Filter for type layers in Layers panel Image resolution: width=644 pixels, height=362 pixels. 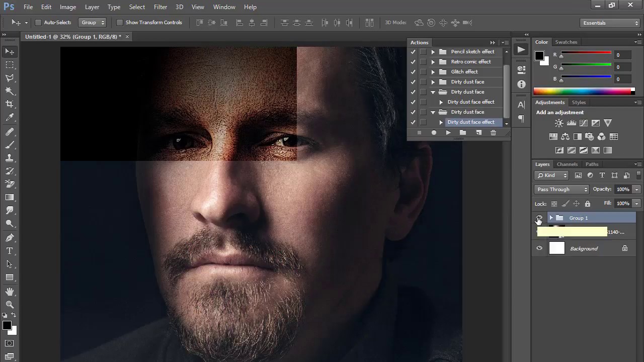point(602,175)
